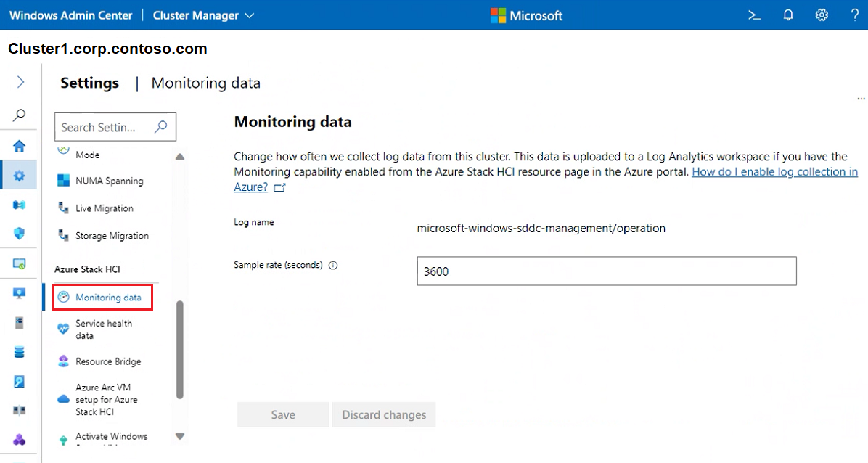Open the notifications bell
868x463 pixels.
point(788,15)
